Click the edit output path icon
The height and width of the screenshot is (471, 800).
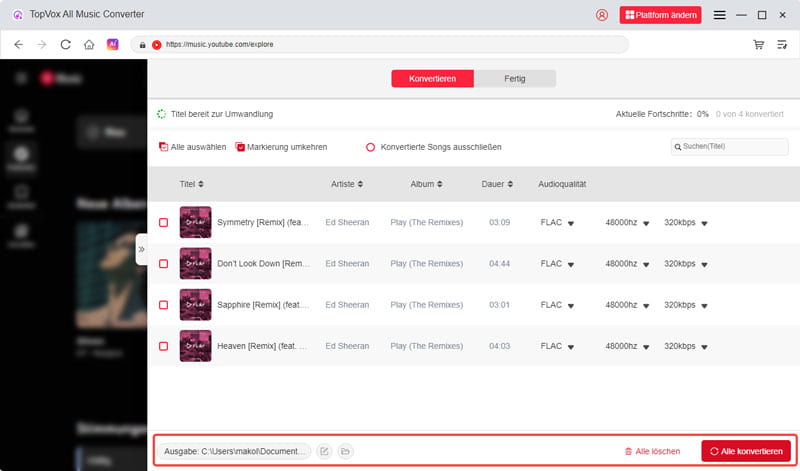click(x=324, y=451)
